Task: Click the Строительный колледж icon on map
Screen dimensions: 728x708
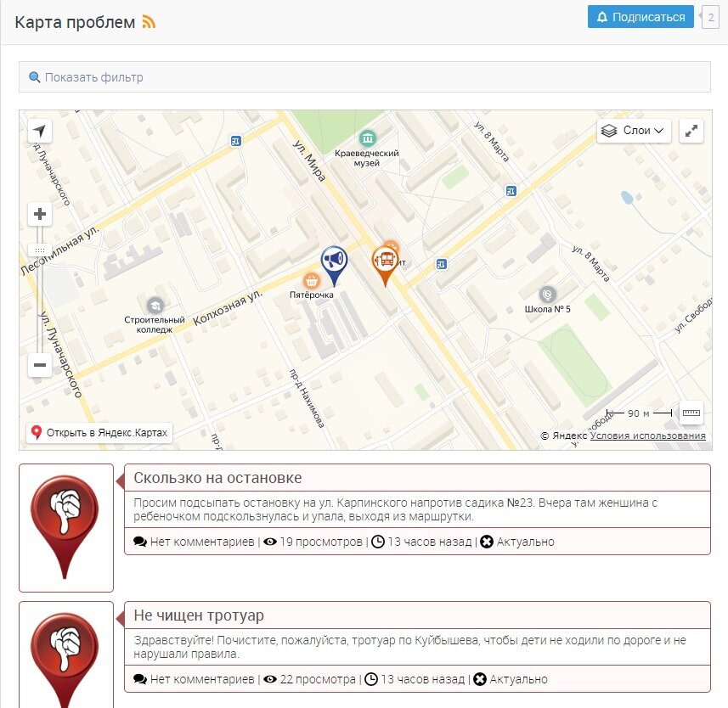Action: click(x=155, y=306)
